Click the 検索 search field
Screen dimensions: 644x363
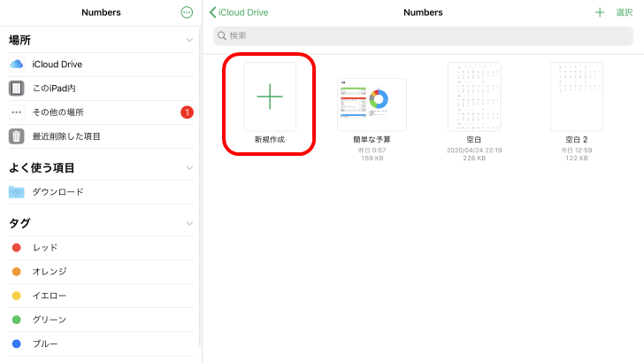[423, 35]
